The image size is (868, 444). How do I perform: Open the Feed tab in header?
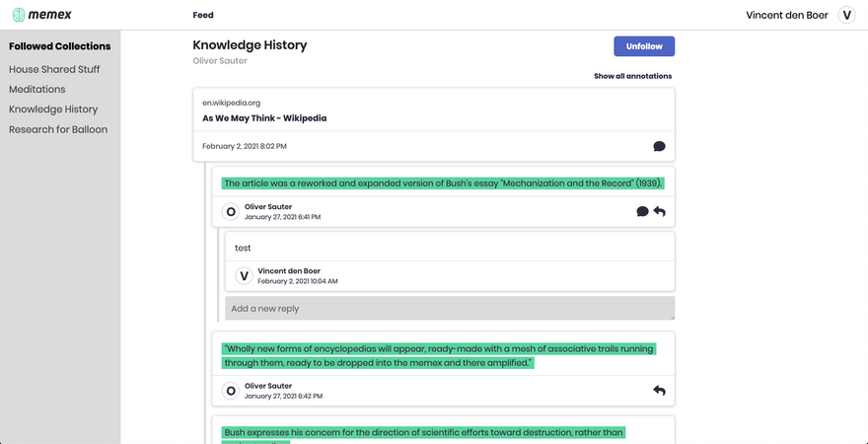coord(203,15)
